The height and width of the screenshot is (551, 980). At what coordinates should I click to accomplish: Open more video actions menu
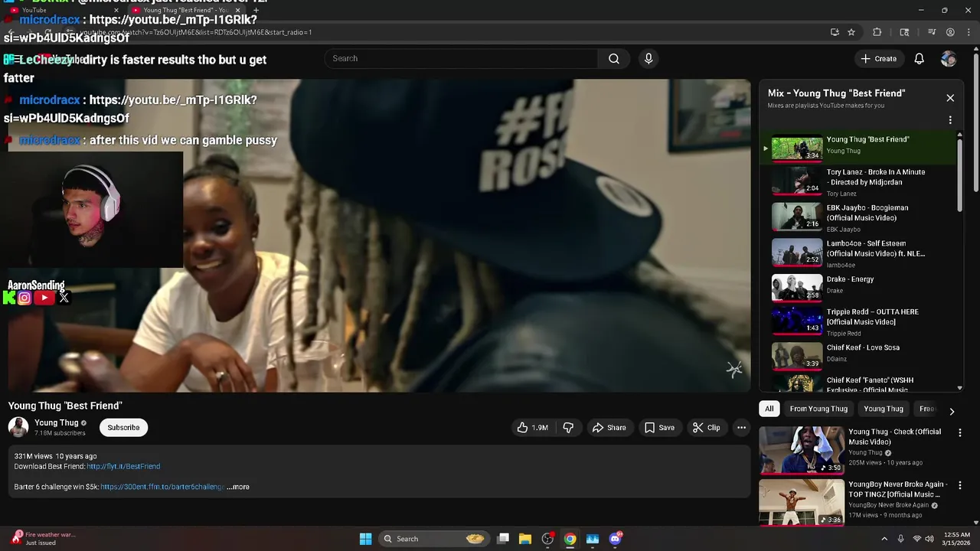[741, 428]
